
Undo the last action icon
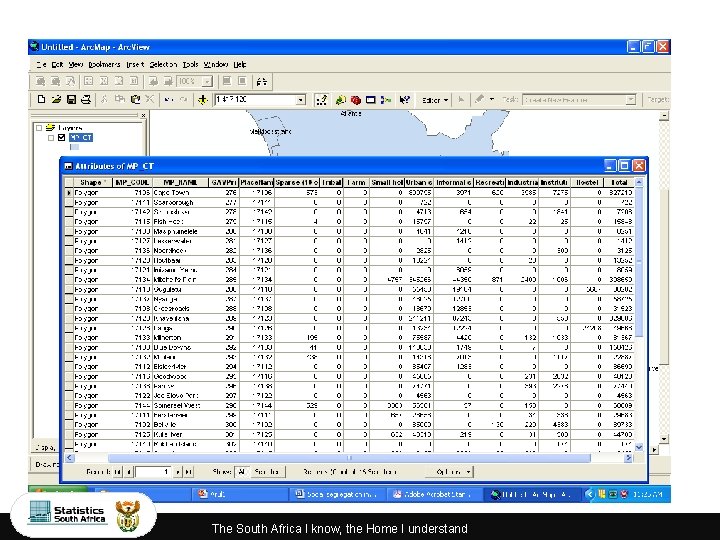168,99
